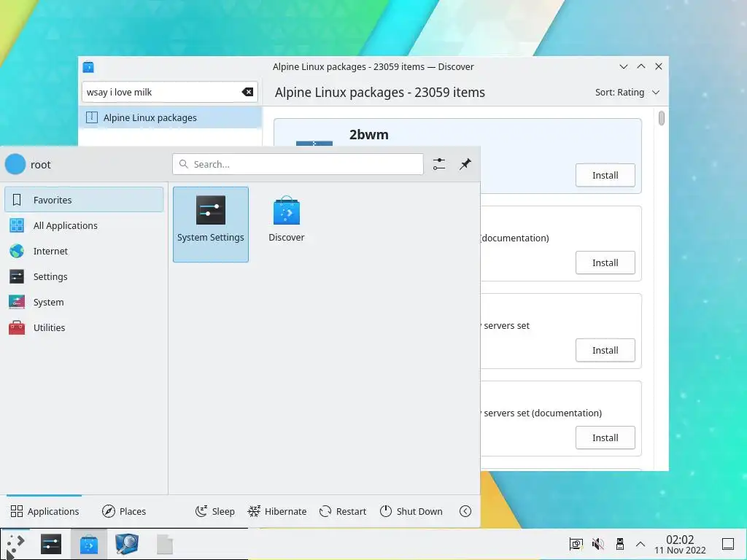Viewport: 747px width, 560px height.
Task: Install the package labelled (documentation)
Action: point(605,262)
